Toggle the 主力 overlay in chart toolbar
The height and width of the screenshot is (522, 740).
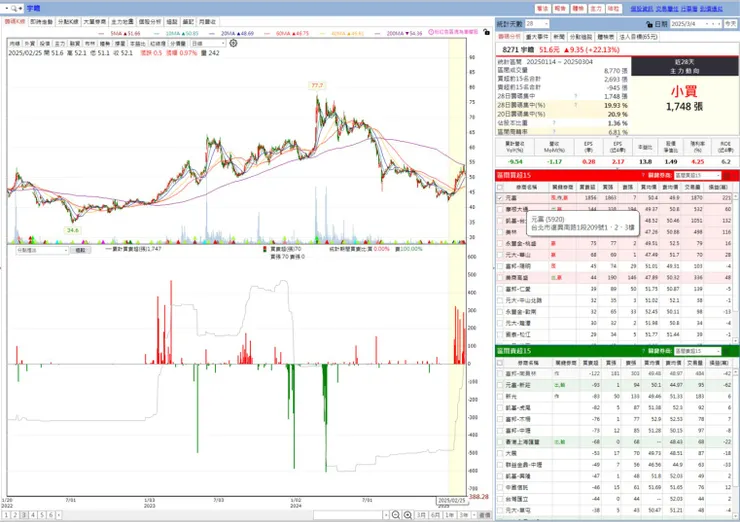tap(60, 43)
